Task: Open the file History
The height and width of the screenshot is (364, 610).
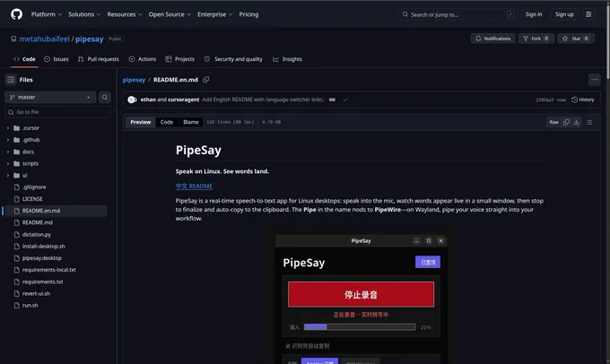Action: click(x=583, y=100)
